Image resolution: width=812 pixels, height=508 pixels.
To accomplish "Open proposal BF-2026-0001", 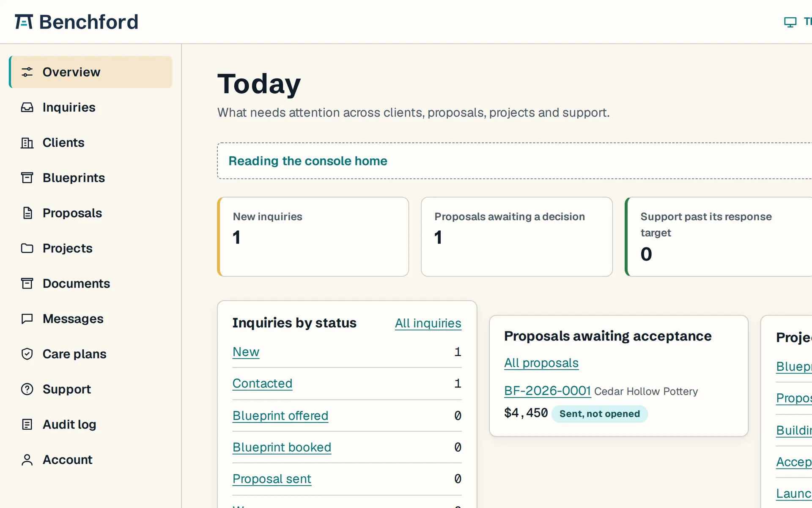I will (x=547, y=391).
